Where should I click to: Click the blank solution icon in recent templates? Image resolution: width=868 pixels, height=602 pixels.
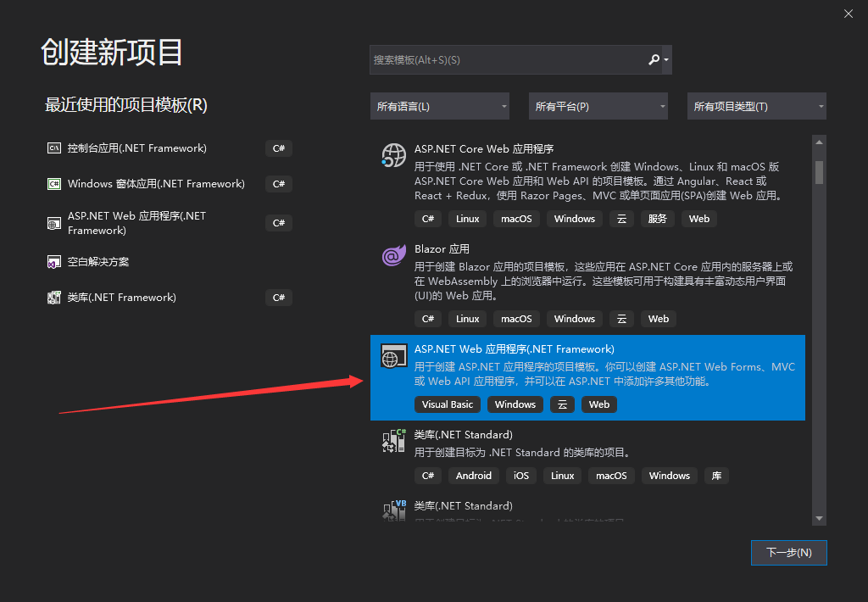[53, 262]
